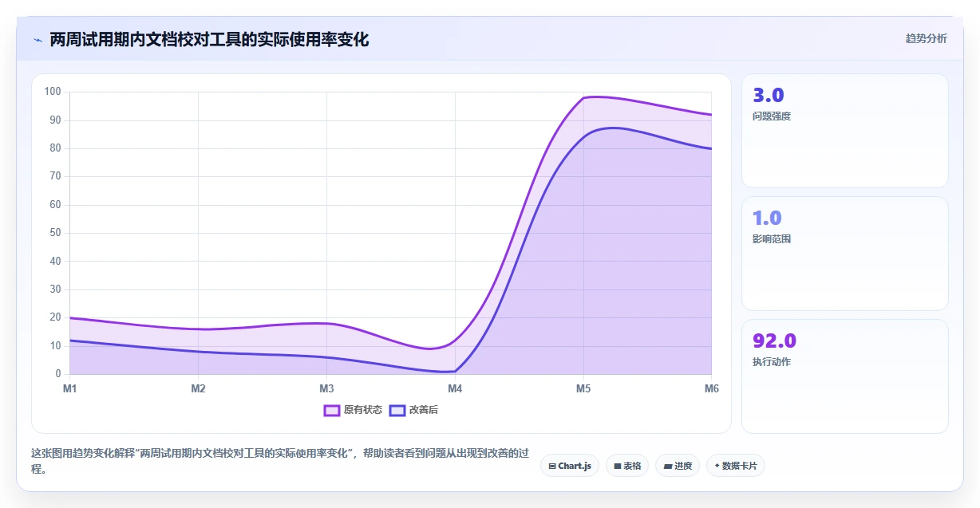980x508 pixels.
Task: Click the chart title 两周试用期内文档校对工具的实际使用率变化
Action: (209, 39)
